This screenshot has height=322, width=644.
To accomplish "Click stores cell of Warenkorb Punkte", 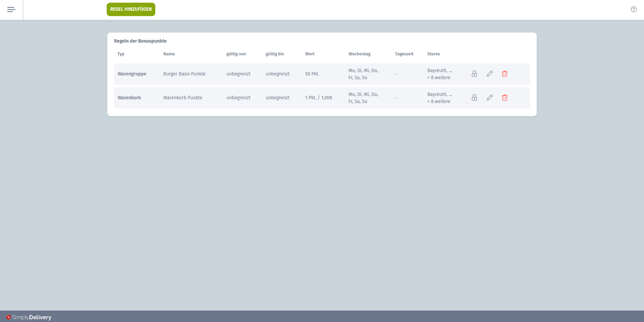I will click(x=440, y=98).
